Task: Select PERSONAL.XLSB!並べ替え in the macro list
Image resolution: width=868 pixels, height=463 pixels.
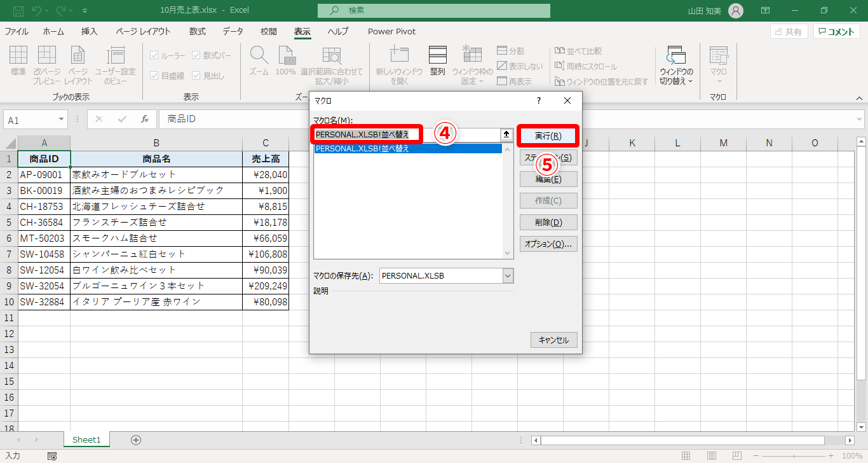Action: tap(408, 149)
